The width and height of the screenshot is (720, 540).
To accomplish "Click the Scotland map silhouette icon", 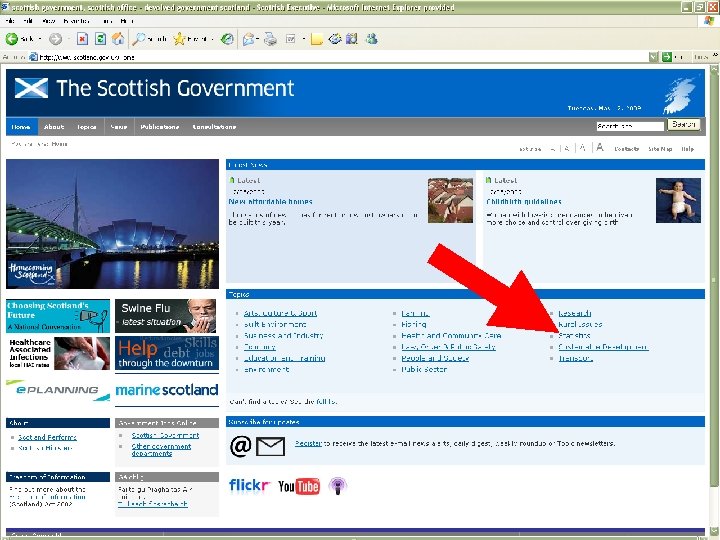I will coord(680,96).
